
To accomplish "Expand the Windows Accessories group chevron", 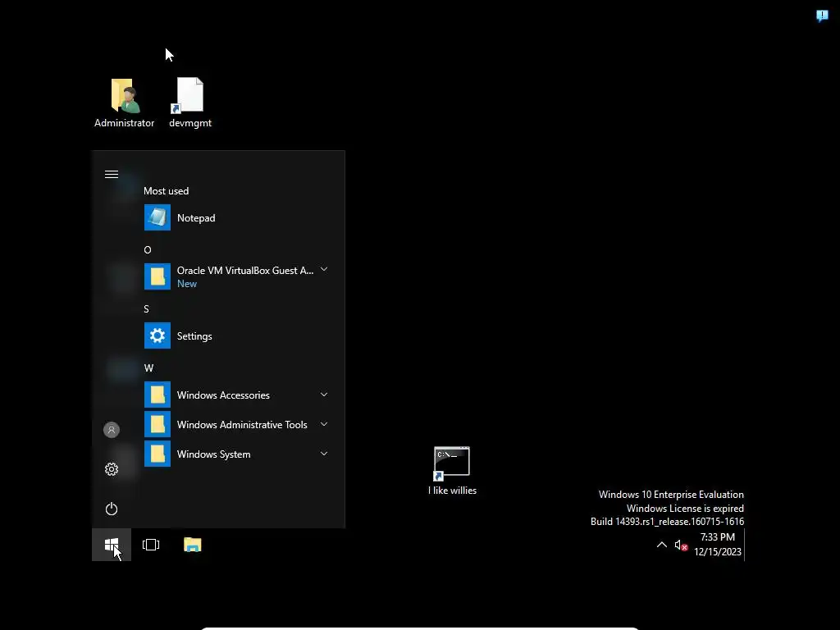I will [324, 395].
